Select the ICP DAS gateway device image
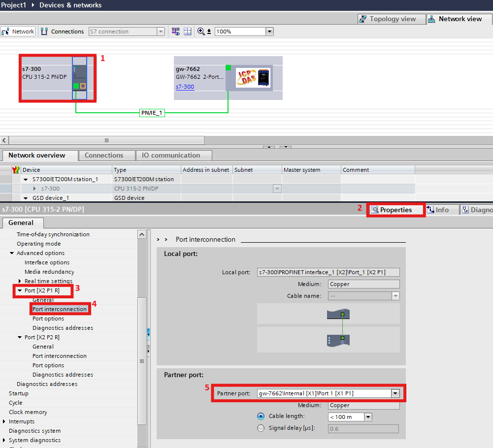This screenshot has width=493, height=448. click(253, 78)
